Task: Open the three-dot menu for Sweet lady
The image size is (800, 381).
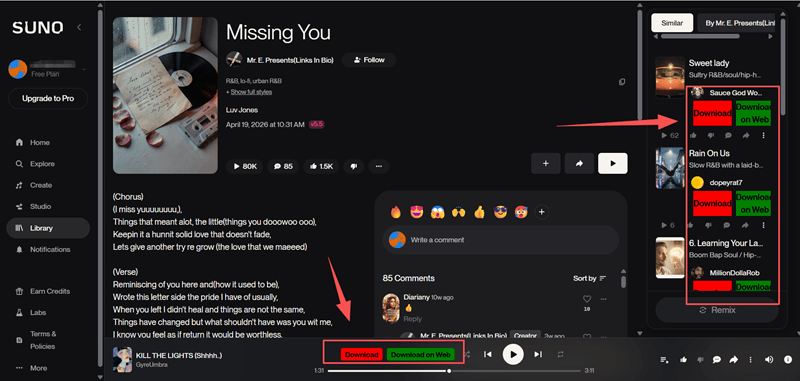Action: 763,136
